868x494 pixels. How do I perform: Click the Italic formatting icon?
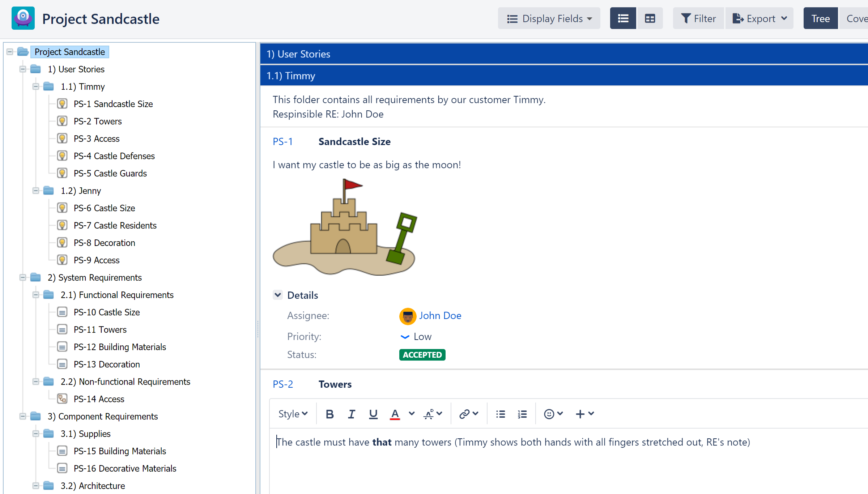(351, 414)
